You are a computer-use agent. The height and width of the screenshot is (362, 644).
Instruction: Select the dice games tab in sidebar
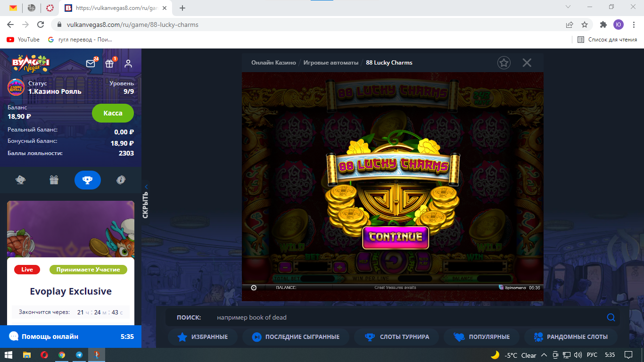(x=21, y=180)
